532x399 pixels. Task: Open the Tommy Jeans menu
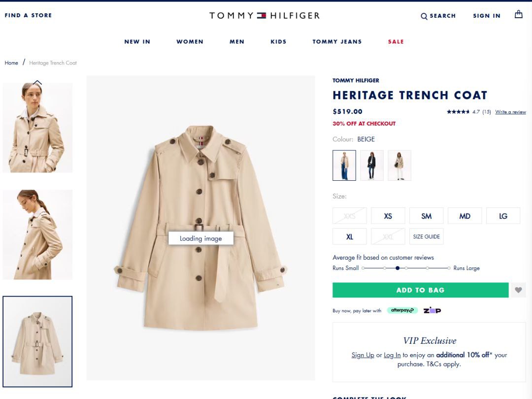pos(337,42)
